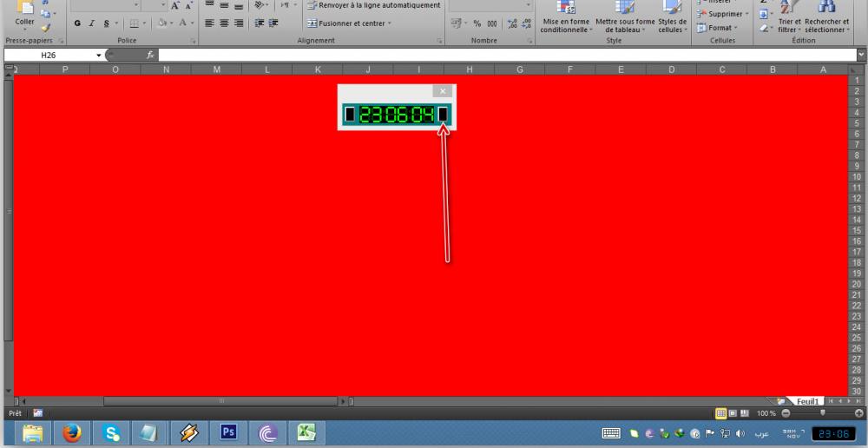This screenshot has width=868, height=448.
Task: Open Skype from taskbar
Action: tap(111, 432)
